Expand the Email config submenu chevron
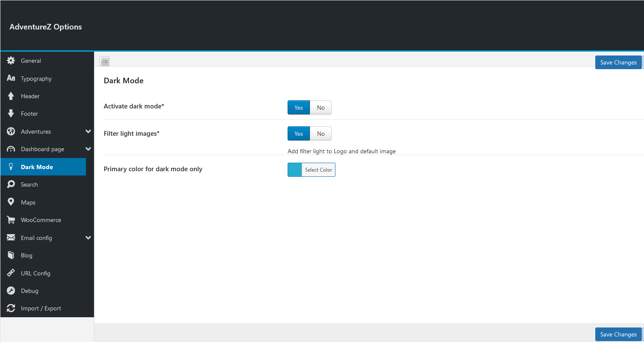This screenshot has width=644, height=342. point(88,238)
